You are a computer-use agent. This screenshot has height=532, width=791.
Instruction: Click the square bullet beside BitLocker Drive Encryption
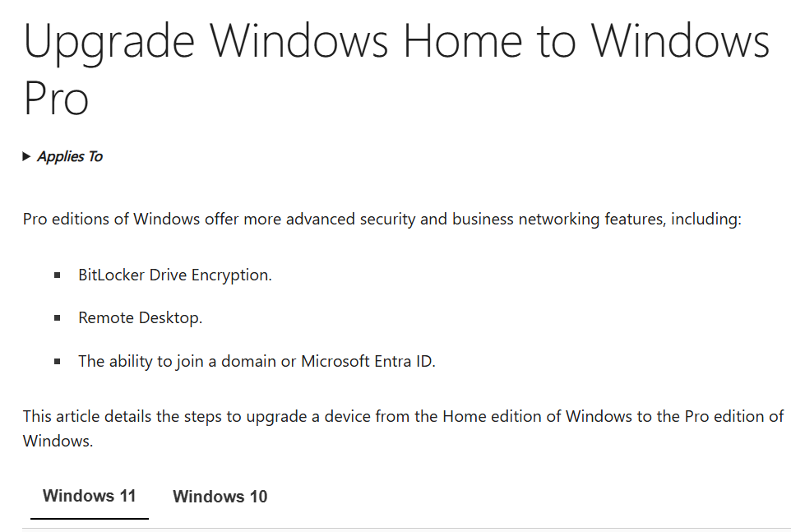[57, 275]
